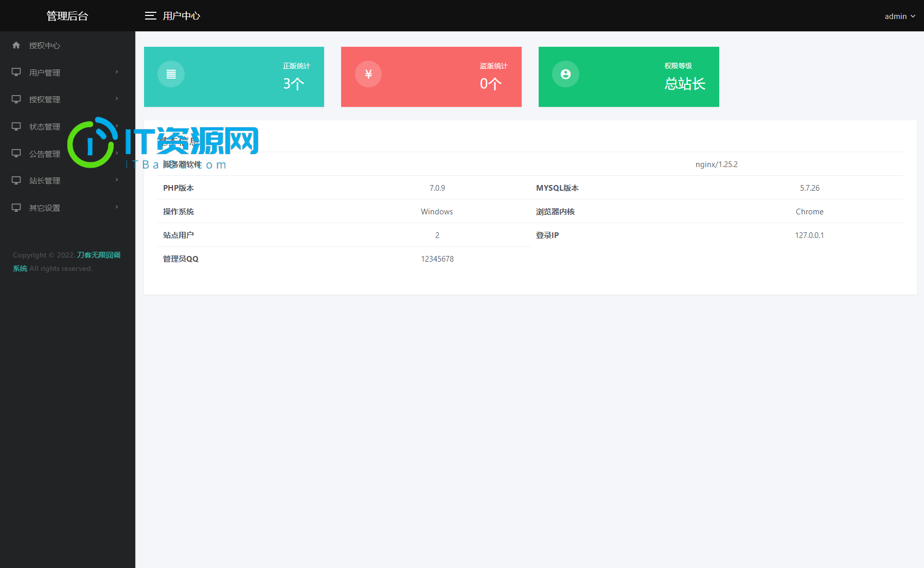
Task: Click the 操作系统 label
Action: (x=179, y=212)
